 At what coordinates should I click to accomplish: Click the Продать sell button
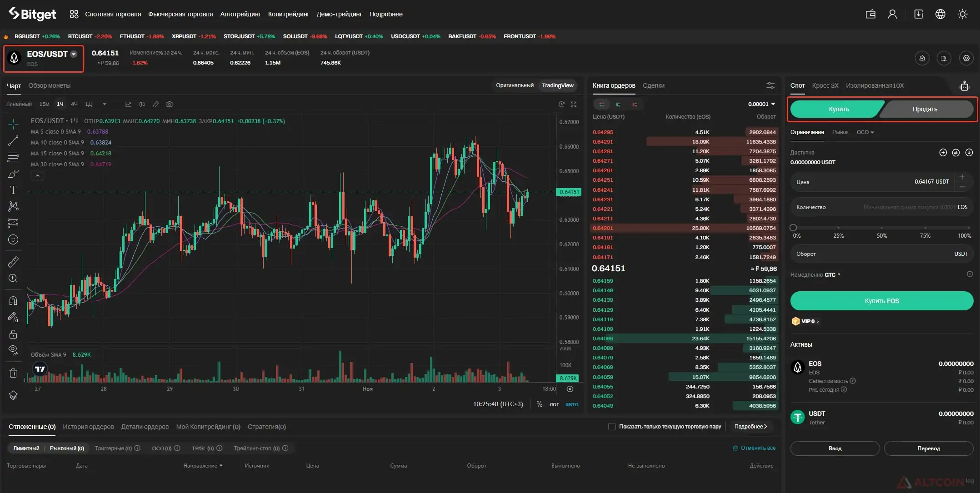click(x=925, y=109)
